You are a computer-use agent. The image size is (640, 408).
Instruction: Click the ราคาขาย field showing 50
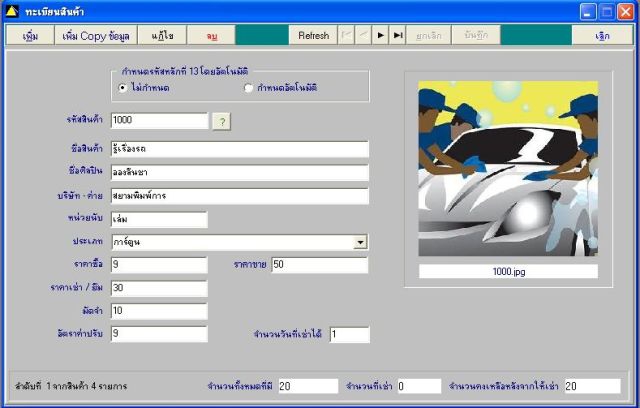(x=320, y=265)
